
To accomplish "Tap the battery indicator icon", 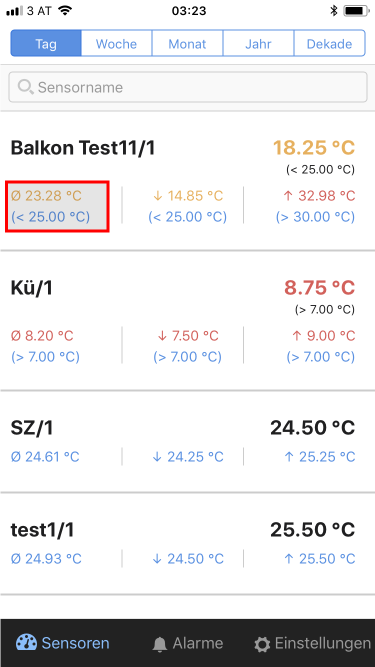I will click(356, 11).
